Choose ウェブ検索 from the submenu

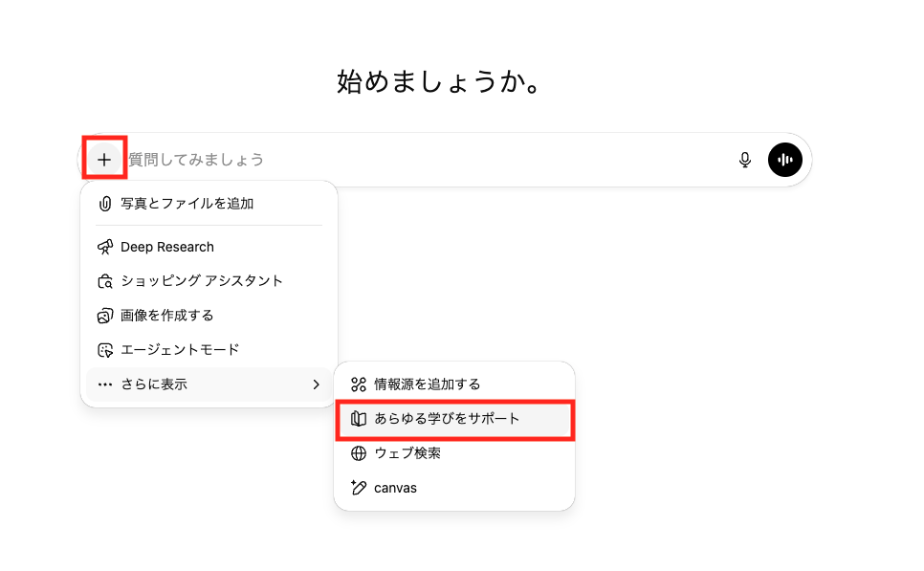click(407, 453)
